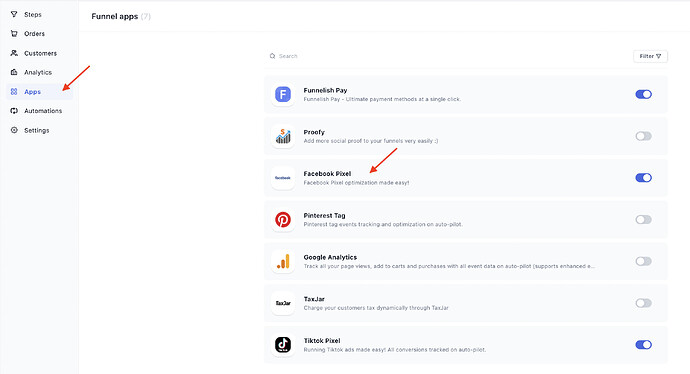690x374 pixels.
Task: Switch on the Google Analytics toggle
Action: pos(643,261)
